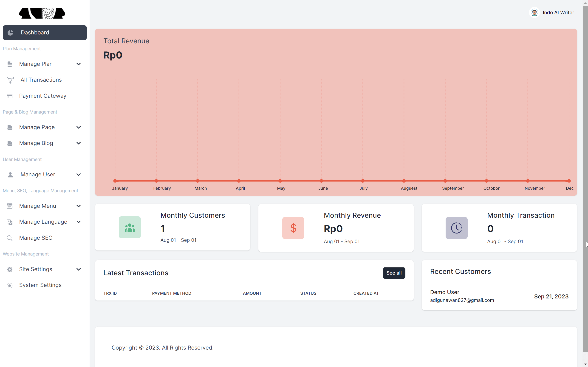The image size is (588, 367).
Task: Click the Manage User person icon
Action: (10, 174)
